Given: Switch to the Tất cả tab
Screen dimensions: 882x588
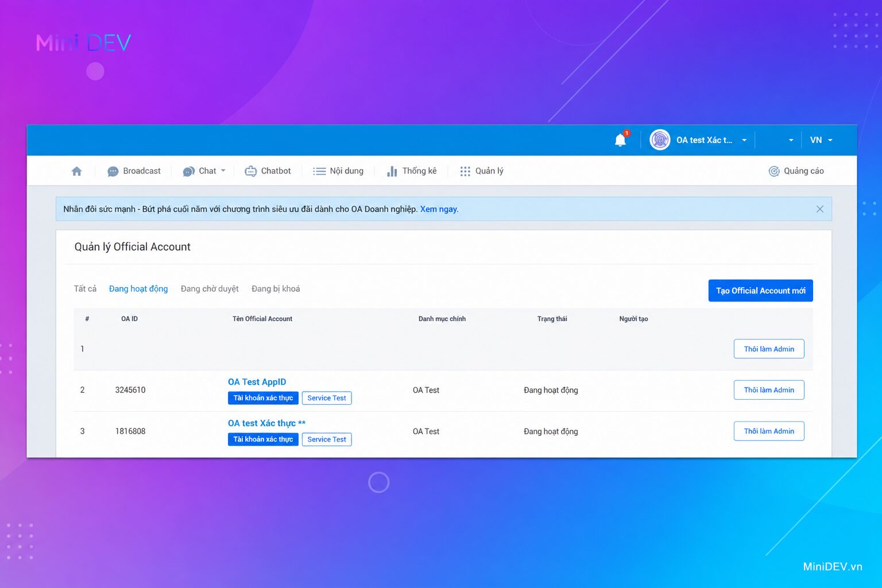Looking at the screenshot, I should point(85,289).
